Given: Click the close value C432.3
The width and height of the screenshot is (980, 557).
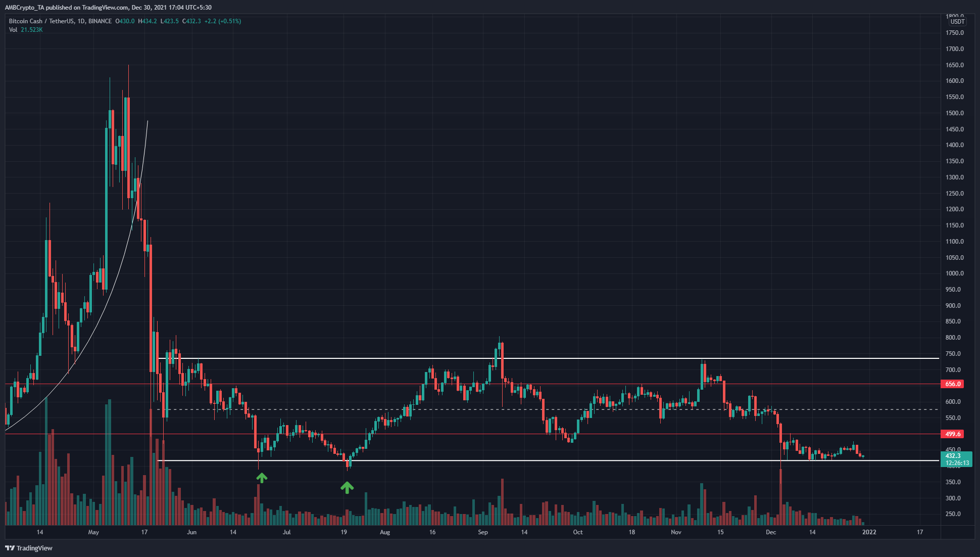Looking at the screenshot, I should (x=191, y=21).
